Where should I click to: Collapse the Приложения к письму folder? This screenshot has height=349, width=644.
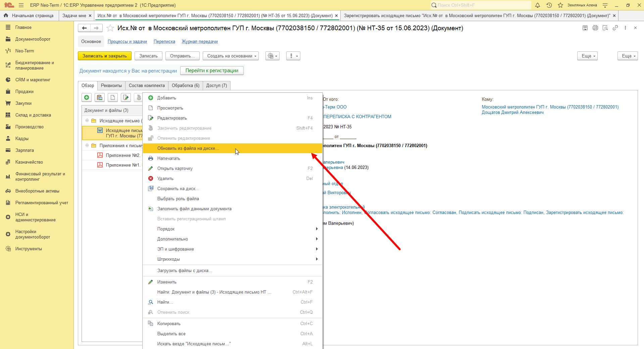click(87, 145)
